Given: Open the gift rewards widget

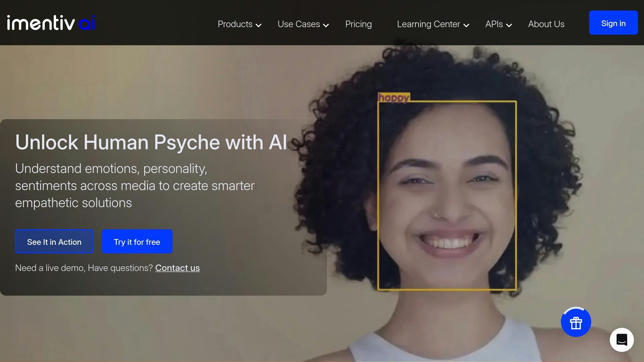Looking at the screenshot, I should pyautogui.click(x=576, y=322).
